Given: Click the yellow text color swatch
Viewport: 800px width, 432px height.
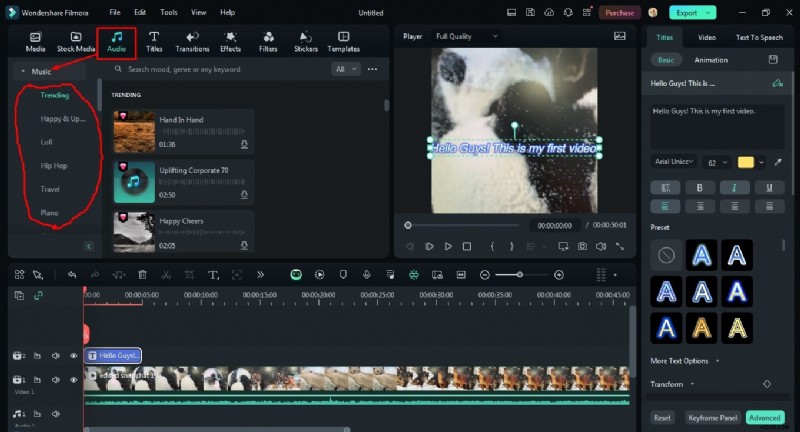Looking at the screenshot, I should (x=746, y=162).
